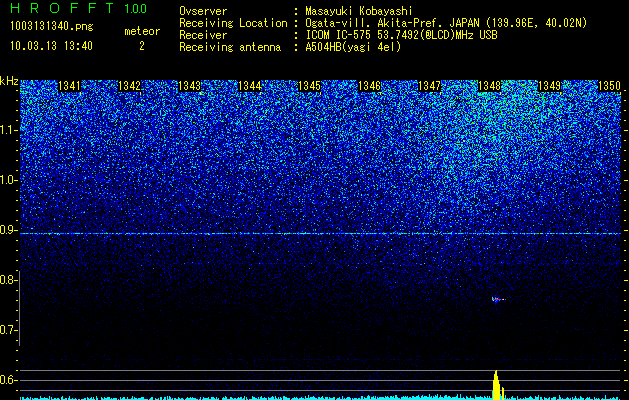Click the date stamp 10.03.13 13:40

click(51, 46)
